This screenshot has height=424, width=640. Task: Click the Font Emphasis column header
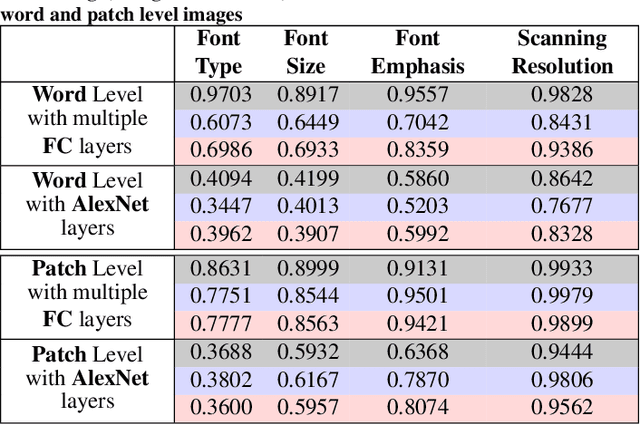pyautogui.click(x=417, y=53)
